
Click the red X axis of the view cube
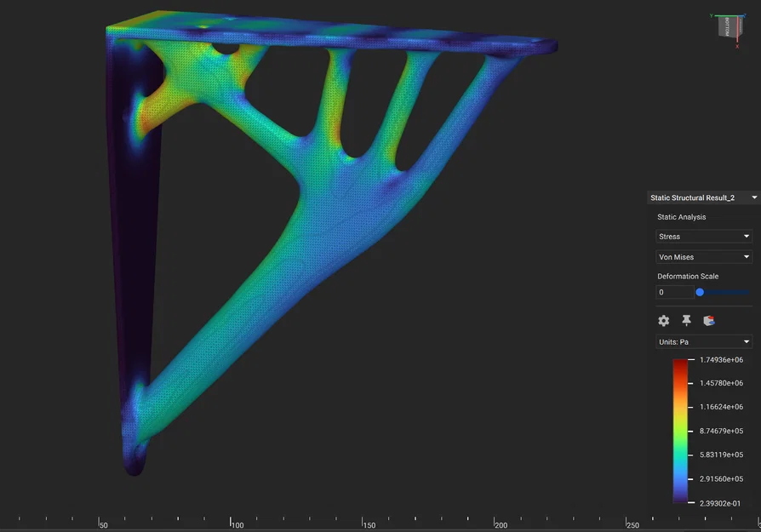coord(737,45)
